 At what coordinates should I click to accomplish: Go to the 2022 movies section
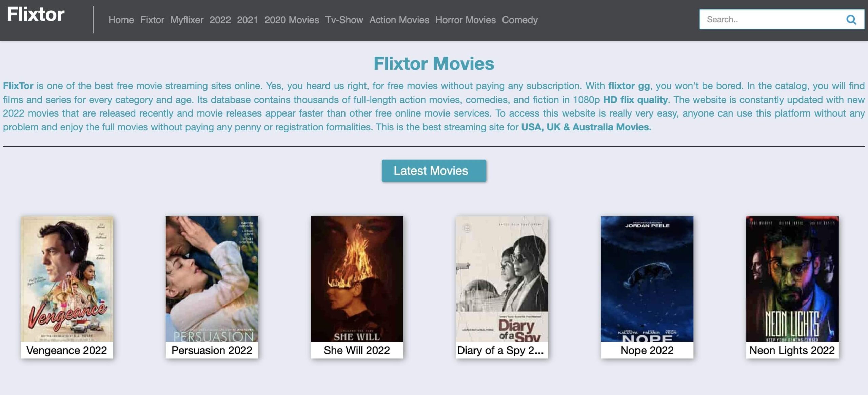click(220, 20)
